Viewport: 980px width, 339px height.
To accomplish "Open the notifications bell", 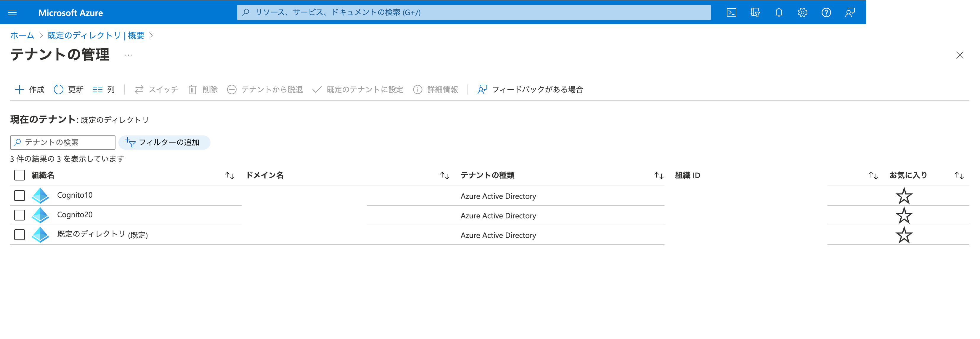I will point(778,12).
